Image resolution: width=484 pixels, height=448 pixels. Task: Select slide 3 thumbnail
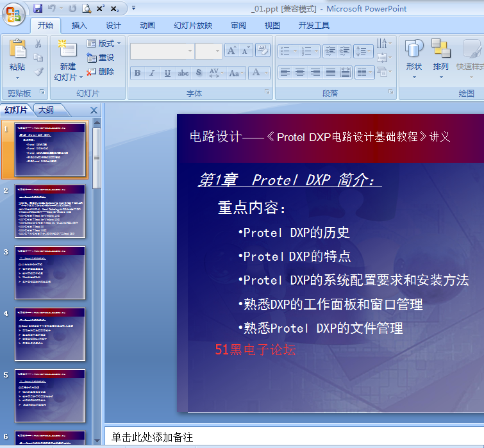(x=50, y=273)
